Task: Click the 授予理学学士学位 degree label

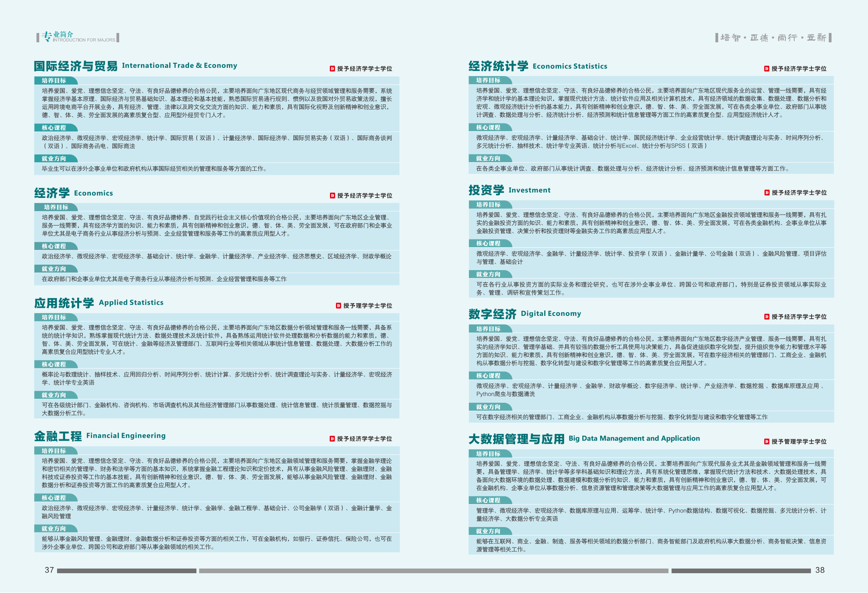Action: click(x=368, y=306)
